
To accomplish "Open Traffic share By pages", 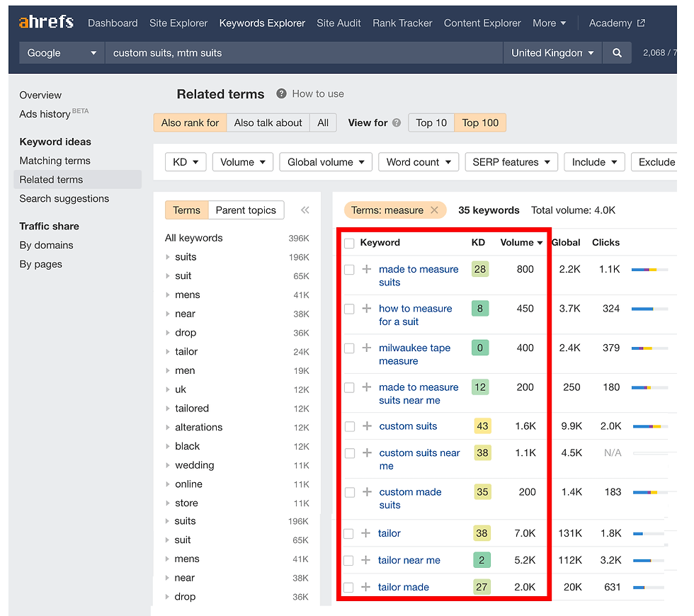I will (x=41, y=264).
